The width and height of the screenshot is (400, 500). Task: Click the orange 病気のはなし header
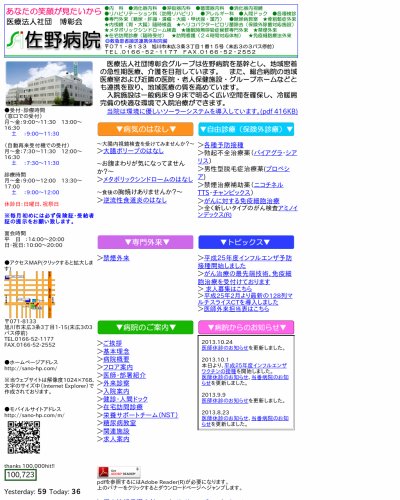coord(145,129)
